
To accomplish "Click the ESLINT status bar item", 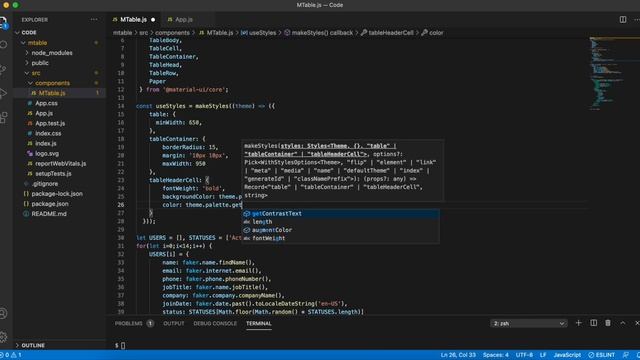I will point(602,355).
